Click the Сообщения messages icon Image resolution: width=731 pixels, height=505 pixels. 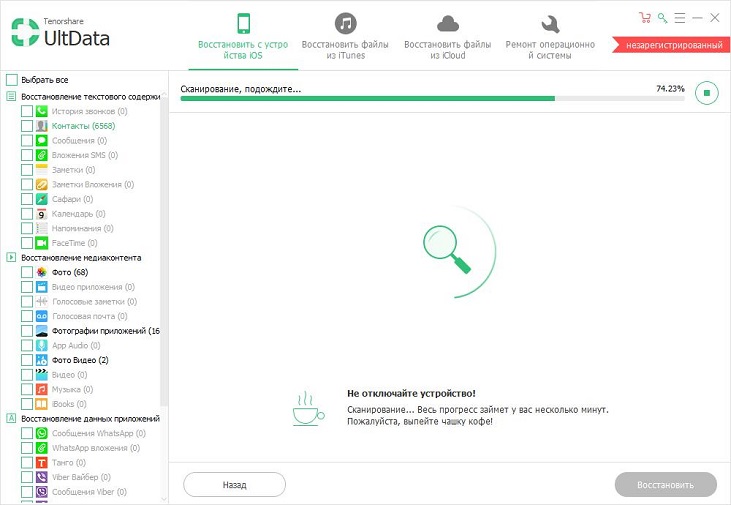[41, 140]
